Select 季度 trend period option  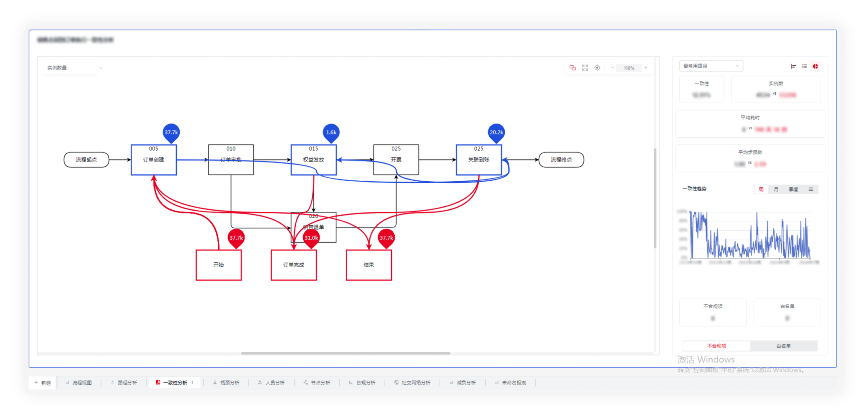point(793,189)
